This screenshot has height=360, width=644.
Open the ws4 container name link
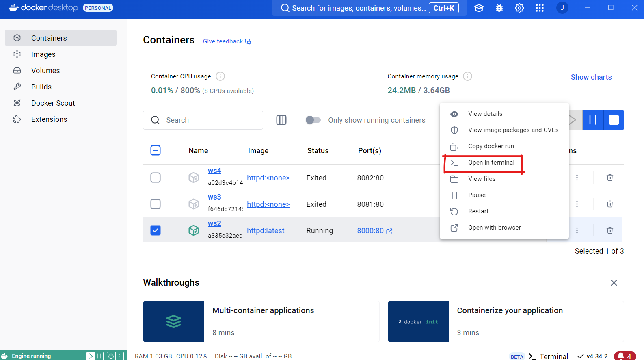214,171
